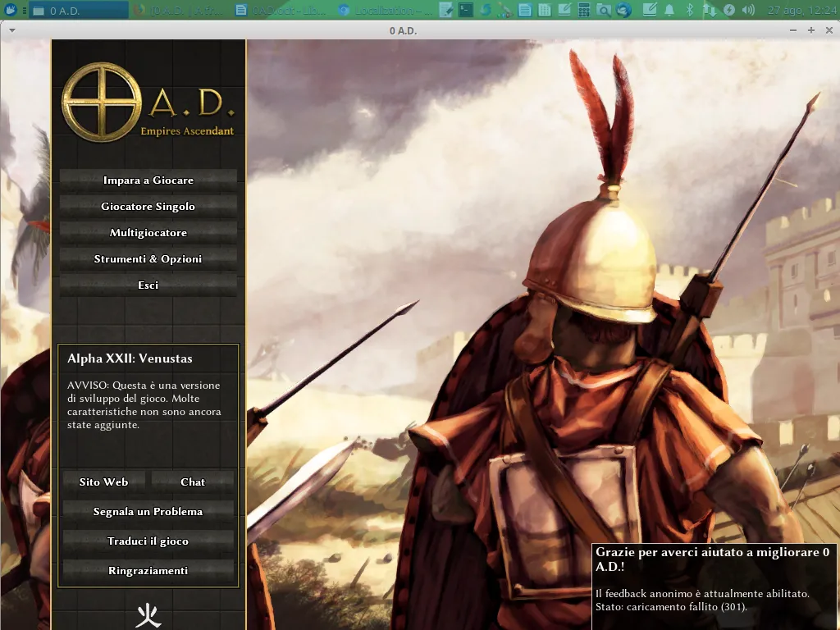Click the blue swirl launcher icon in the panel
This screenshot has height=630, width=840.
click(486, 10)
